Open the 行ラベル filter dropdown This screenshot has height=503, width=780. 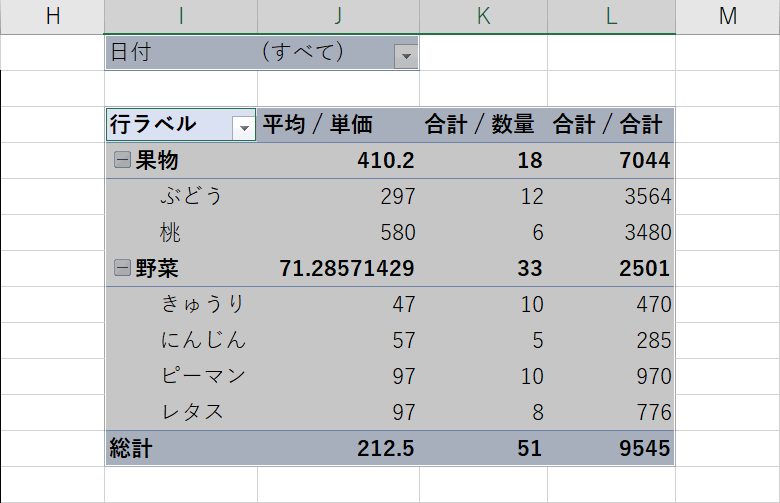[243, 127]
